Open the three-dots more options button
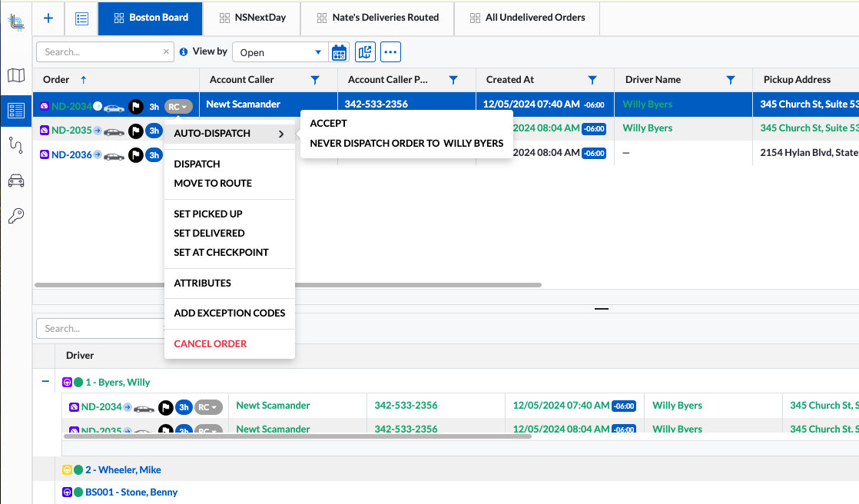Screen dimensions: 859x504 (x=390, y=52)
